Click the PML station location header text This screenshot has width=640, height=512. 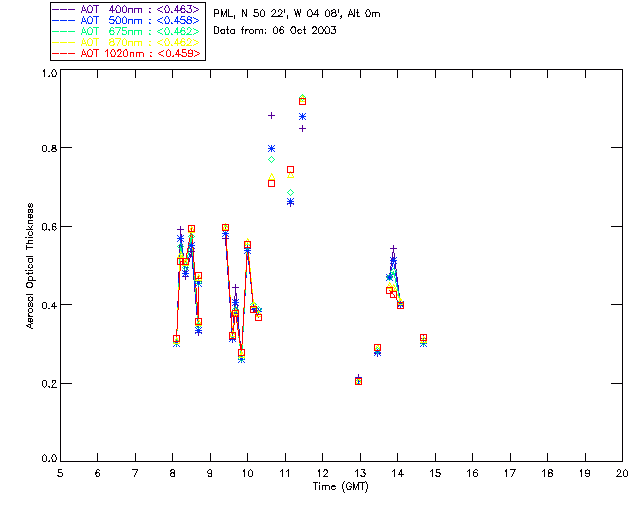pos(297,14)
